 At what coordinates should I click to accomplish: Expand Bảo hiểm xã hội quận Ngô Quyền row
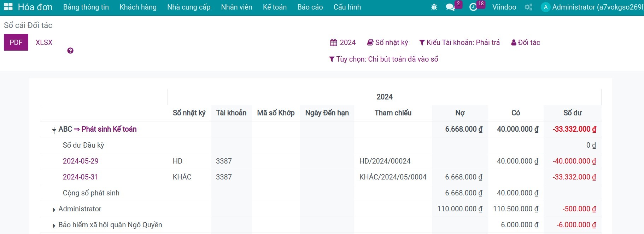coord(54,226)
